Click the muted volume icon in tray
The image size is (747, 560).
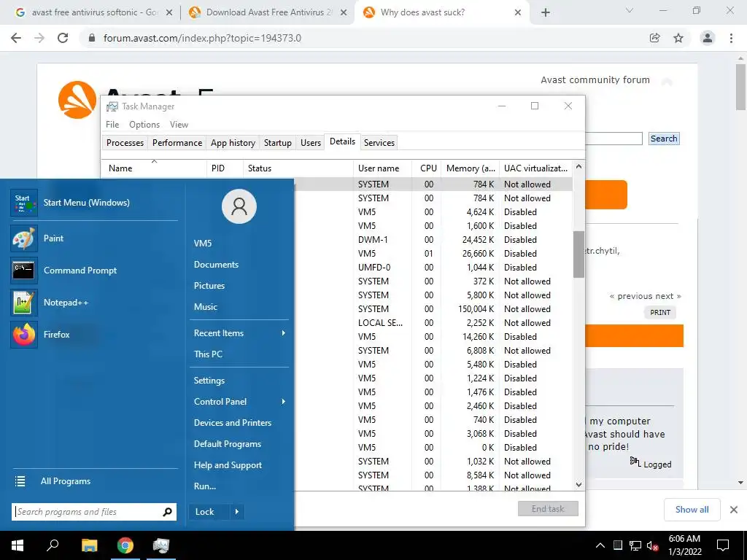click(x=652, y=545)
